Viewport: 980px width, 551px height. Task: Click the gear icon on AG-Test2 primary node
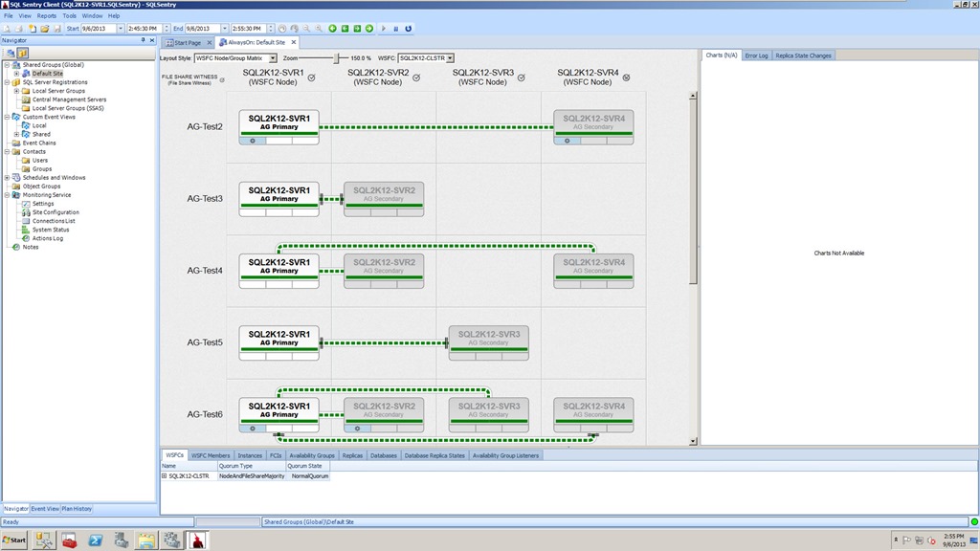click(x=253, y=142)
